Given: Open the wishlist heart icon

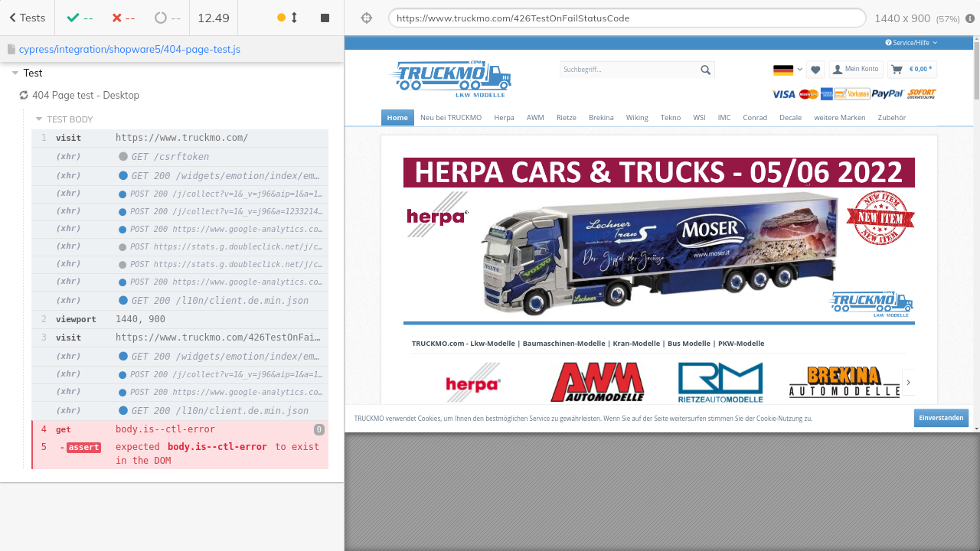Looking at the screenshot, I should 815,70.
